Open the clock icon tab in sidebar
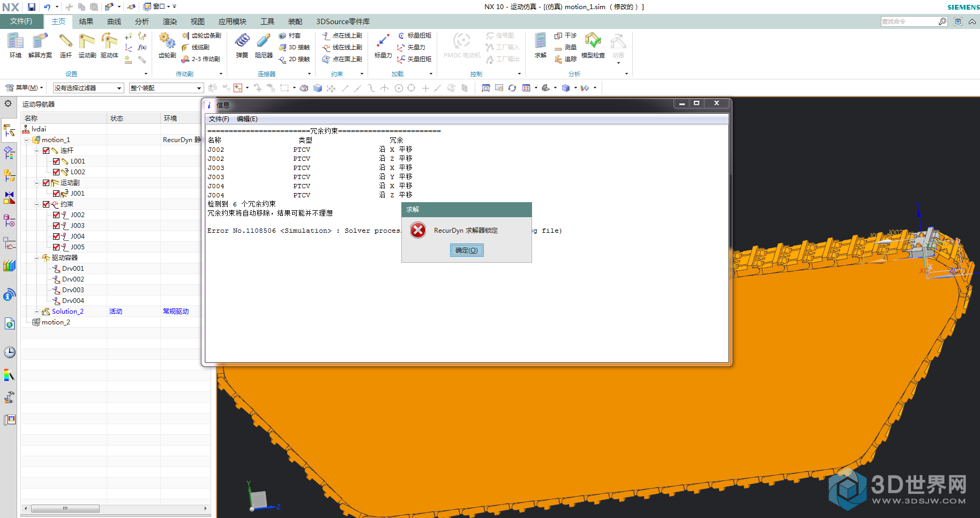This screenshot has height=518, width=980. 10,352
